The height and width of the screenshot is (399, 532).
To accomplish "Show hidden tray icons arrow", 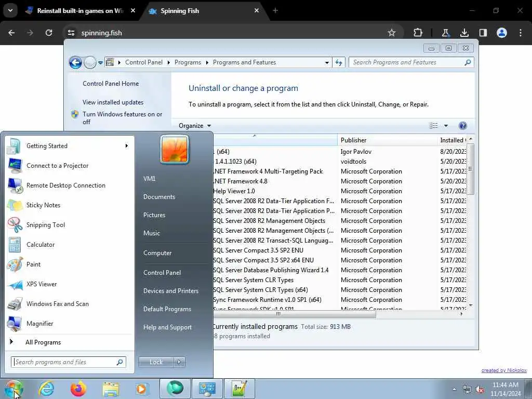I will pyautogui.click(x=454, y=390).
